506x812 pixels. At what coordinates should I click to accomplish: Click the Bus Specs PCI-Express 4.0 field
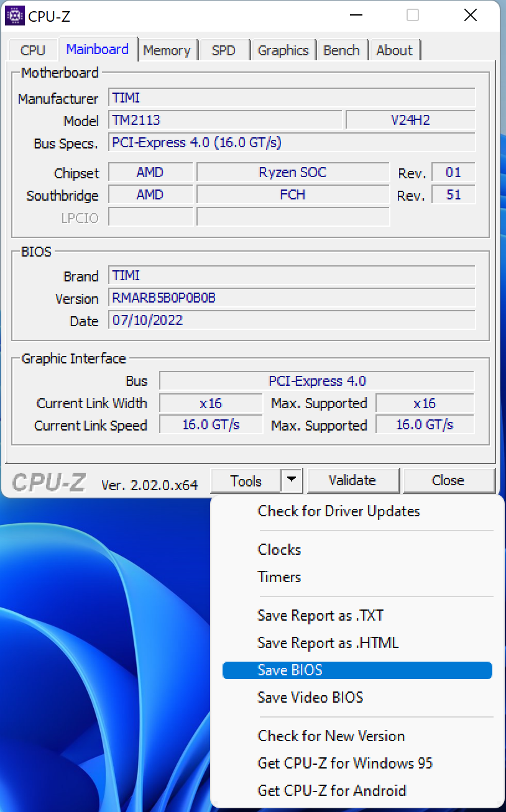[x=292, y=143]
